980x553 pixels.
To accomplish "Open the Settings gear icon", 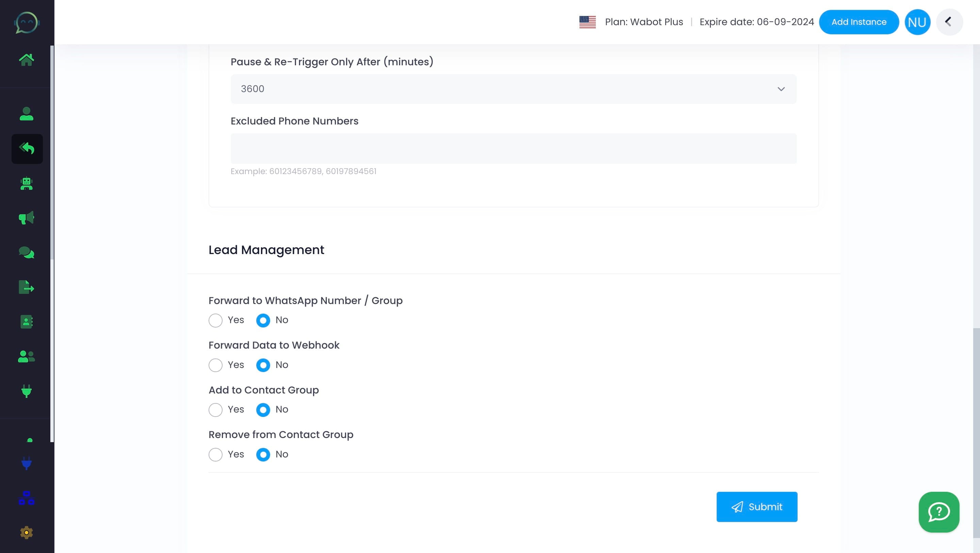I will pos(27,533).
